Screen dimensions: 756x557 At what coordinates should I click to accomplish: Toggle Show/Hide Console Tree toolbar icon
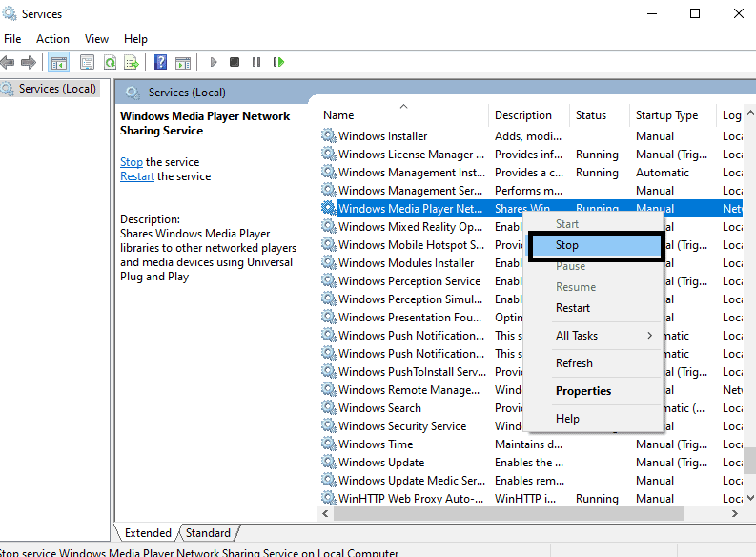(x=59, y=62)
